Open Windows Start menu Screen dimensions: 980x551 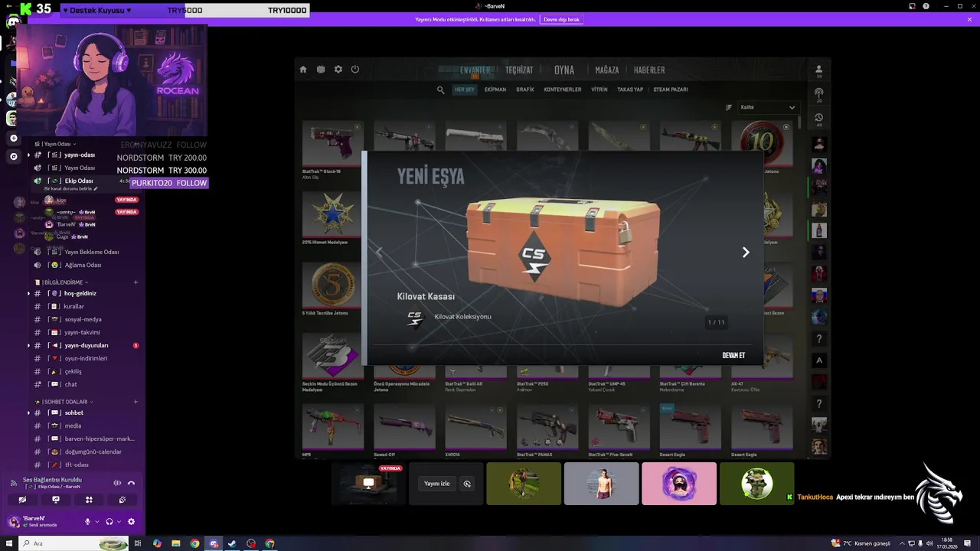coord(8,543)
